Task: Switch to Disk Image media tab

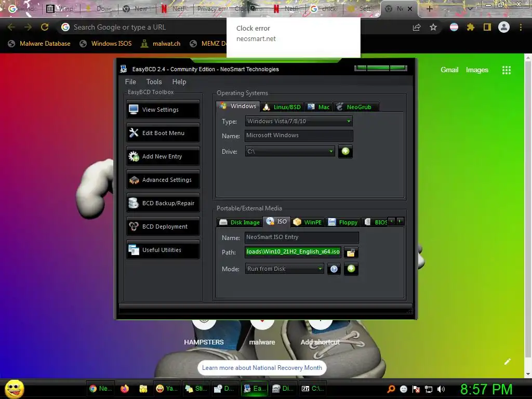Action: pyautogui.click(x=240, y=222)
